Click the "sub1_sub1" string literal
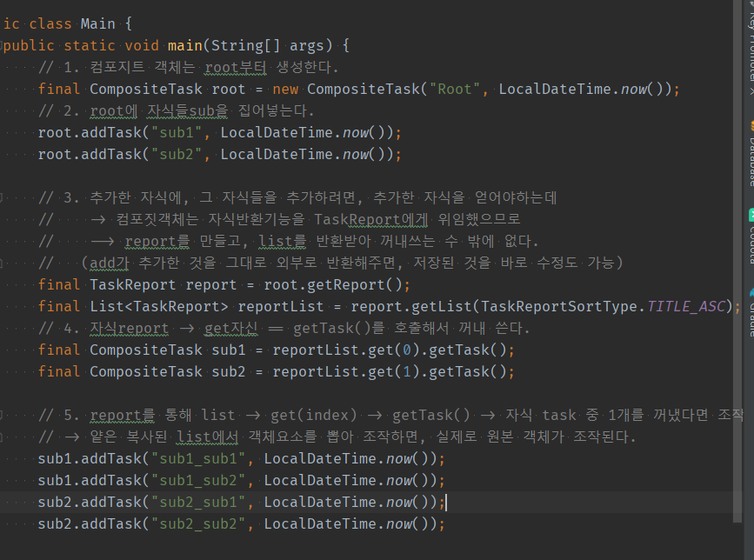 pos(198,459)
